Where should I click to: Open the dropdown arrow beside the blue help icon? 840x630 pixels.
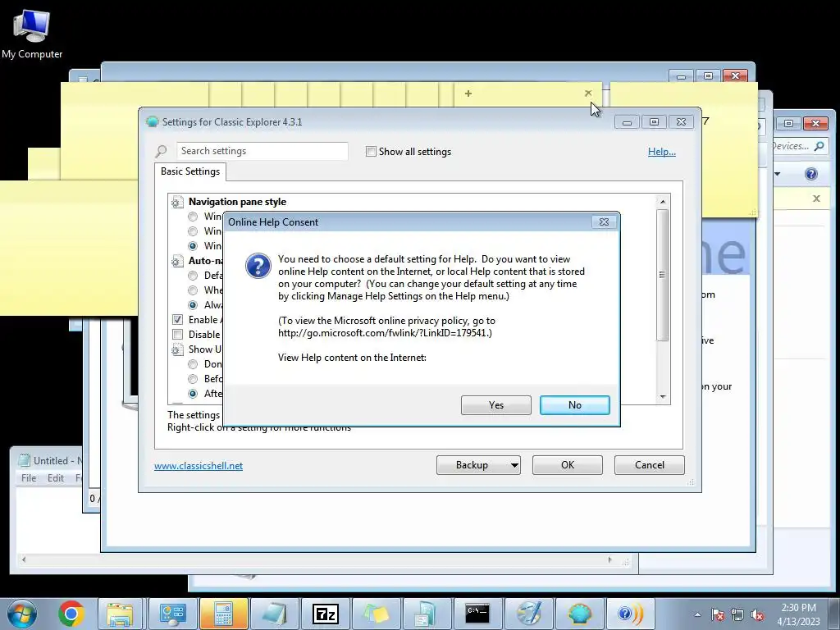point(778,174)
